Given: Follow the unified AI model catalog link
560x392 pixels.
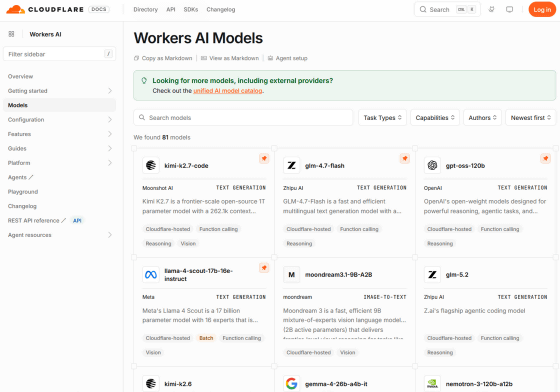Looking at the screenshot, I should point(228,91).
